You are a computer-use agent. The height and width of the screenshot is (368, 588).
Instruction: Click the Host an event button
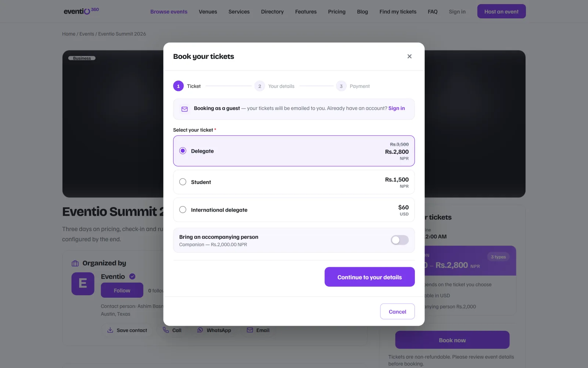click(501, 11)
